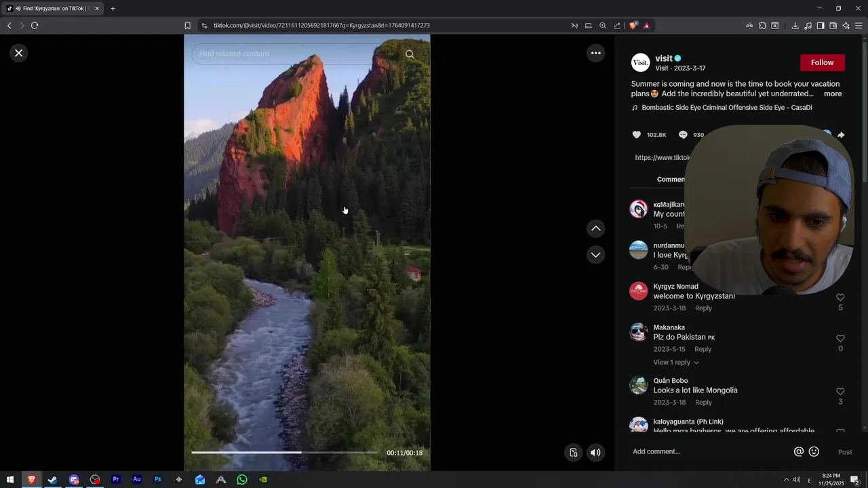868x488 pixels.
Task: Open Brave Rewards triangle icon
Action: pos(646,26)
